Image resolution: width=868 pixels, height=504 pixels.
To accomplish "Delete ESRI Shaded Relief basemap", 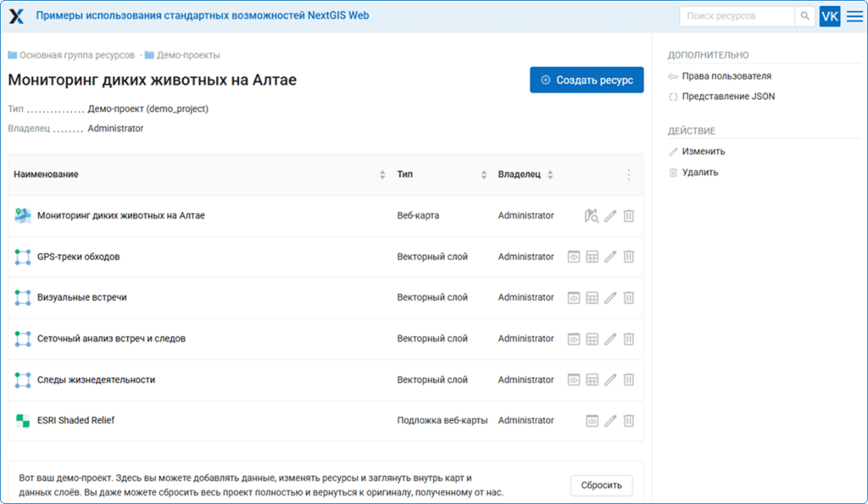I will click(629, 421).
